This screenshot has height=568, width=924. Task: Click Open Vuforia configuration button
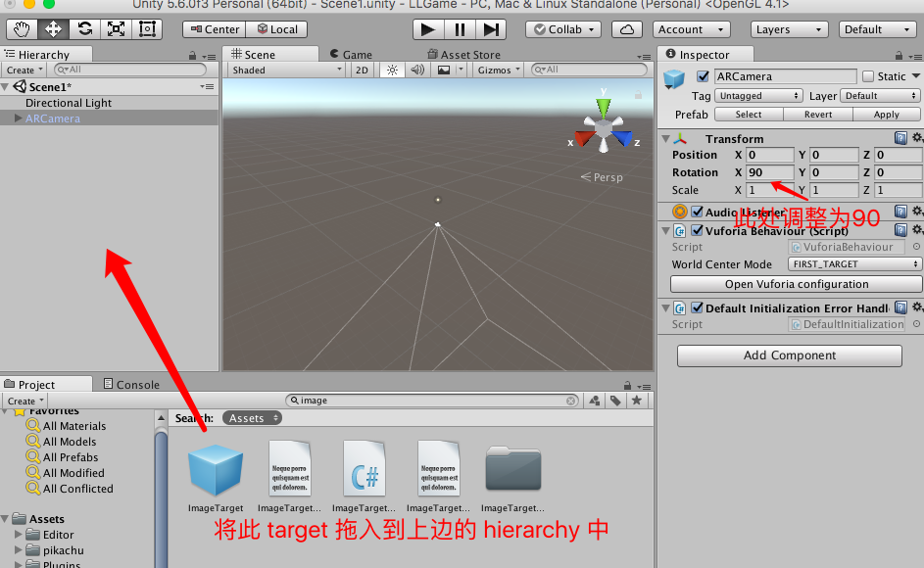point(796,284)
